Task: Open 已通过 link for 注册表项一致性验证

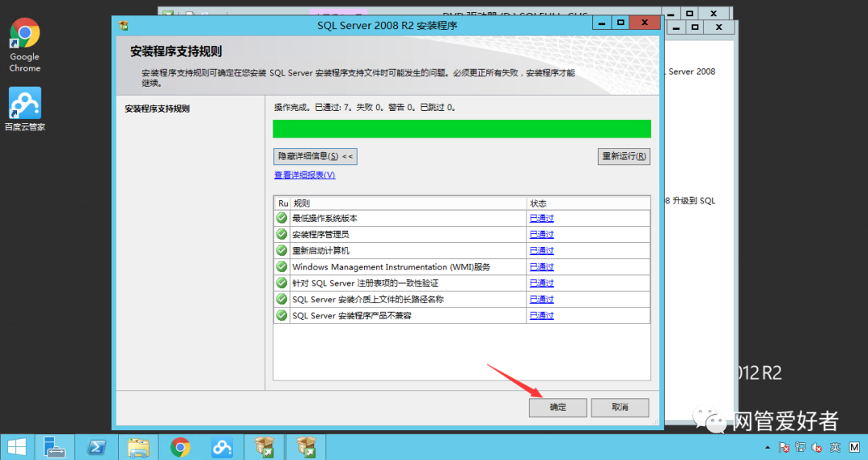Action: [x=542, y=283]
